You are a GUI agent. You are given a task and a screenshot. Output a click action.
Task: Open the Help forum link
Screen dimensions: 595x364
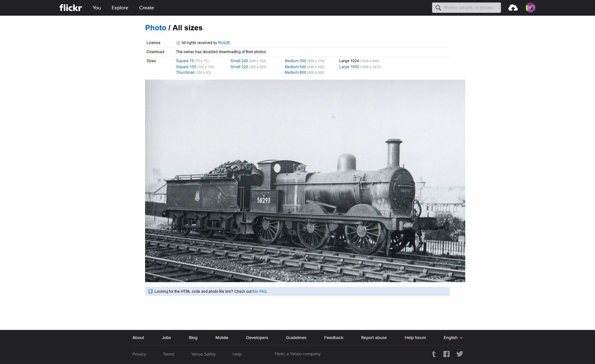click(415, 338)
